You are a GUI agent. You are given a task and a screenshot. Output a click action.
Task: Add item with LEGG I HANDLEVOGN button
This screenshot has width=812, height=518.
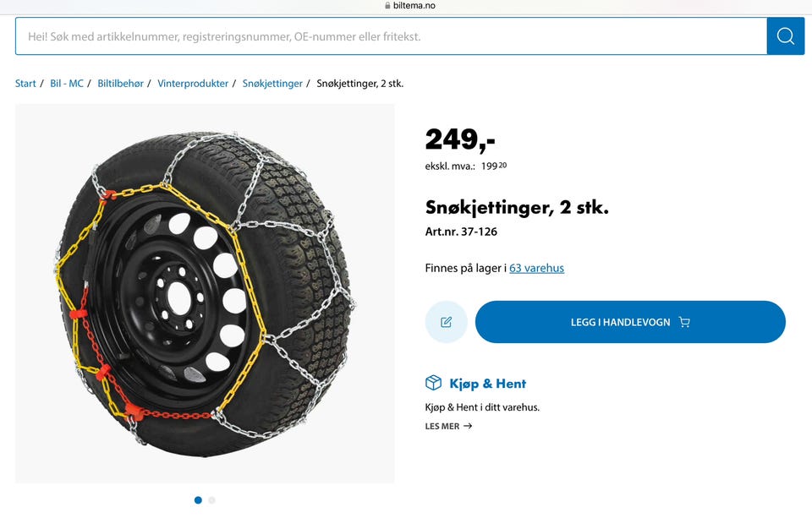tap(630, 322)
